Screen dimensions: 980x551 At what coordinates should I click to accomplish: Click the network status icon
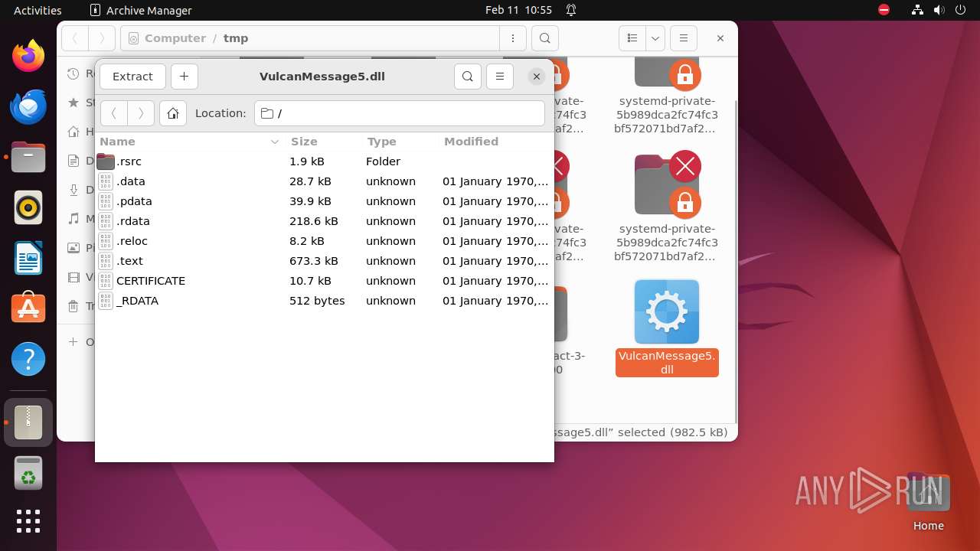click(918, 10)
